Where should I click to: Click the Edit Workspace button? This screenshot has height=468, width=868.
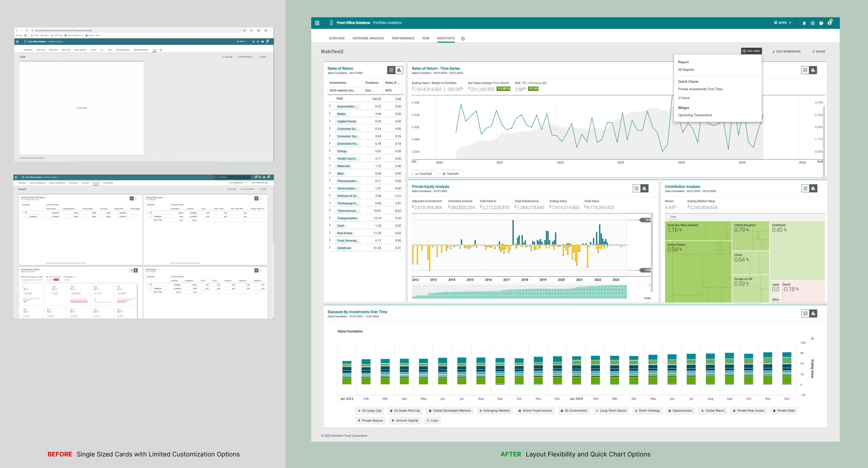tap(786, 52)
